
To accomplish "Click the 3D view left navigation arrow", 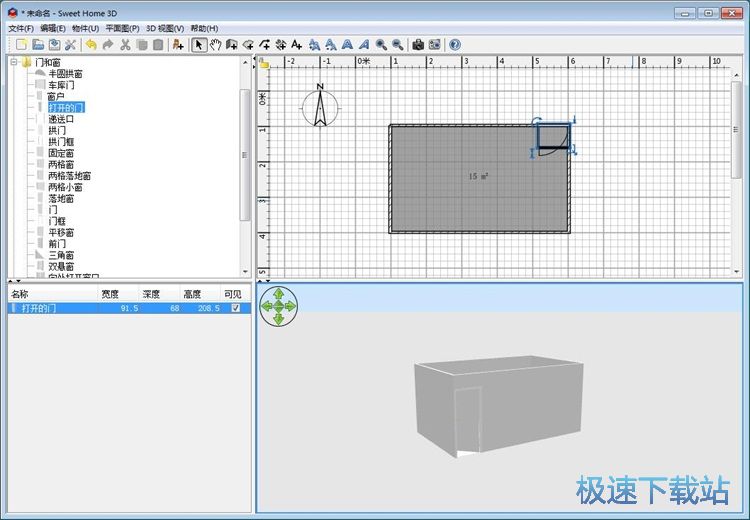I will click(x=267, y=306).
